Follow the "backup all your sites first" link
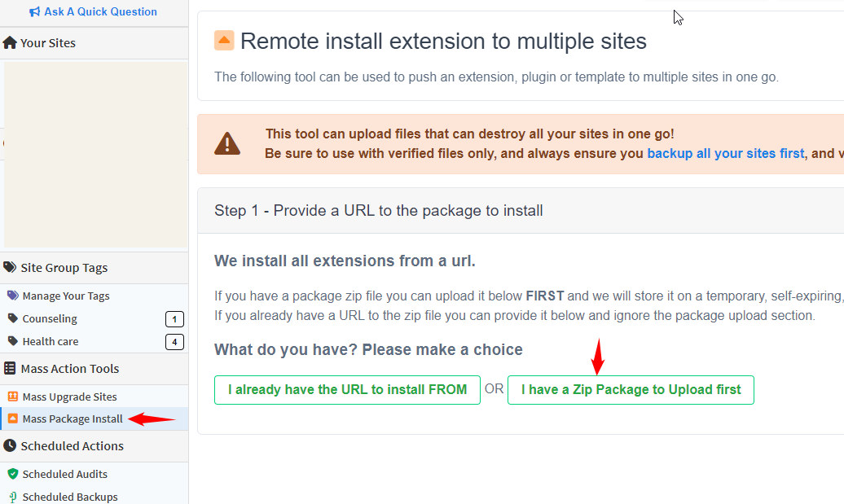This screenshot has height=504, width=844. pos(725,153)
